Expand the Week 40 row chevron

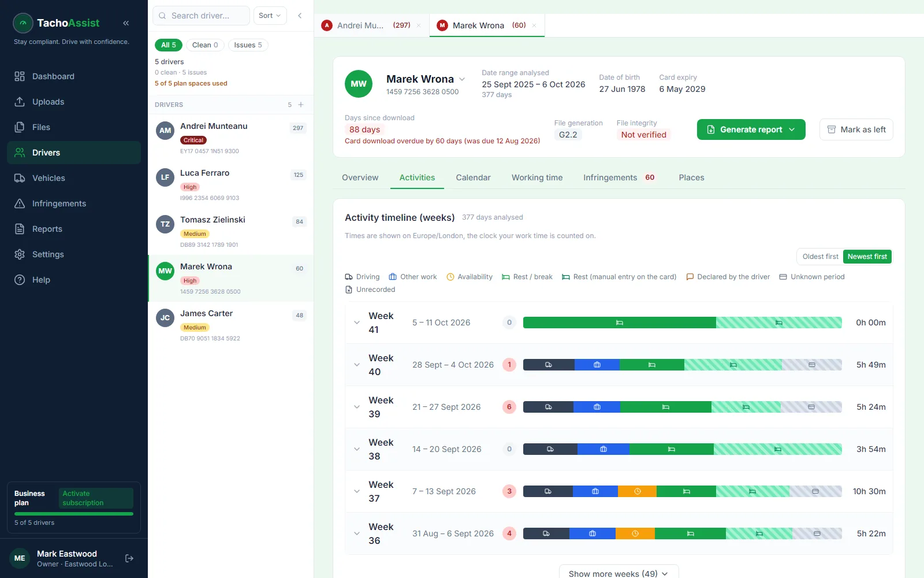tap(357, 365)
